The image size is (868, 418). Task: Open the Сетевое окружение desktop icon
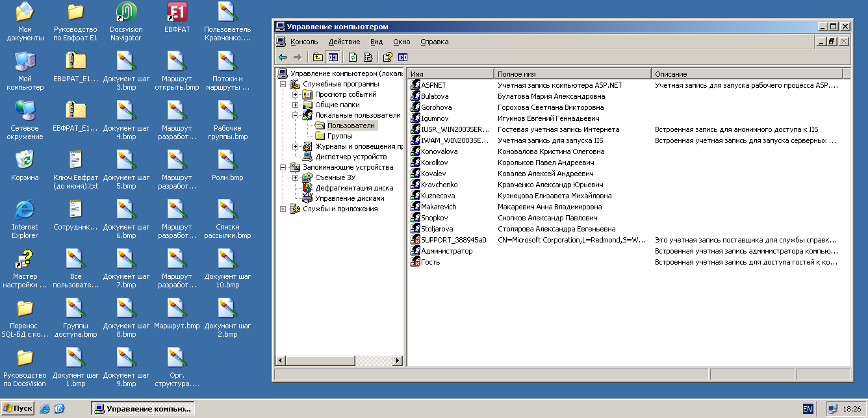coord(25,120)
